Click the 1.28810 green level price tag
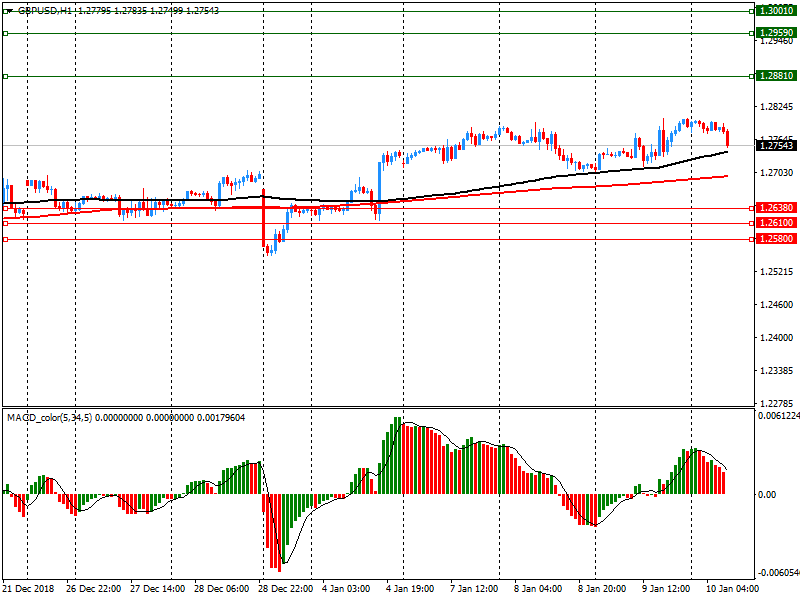 tap(776, 76)
